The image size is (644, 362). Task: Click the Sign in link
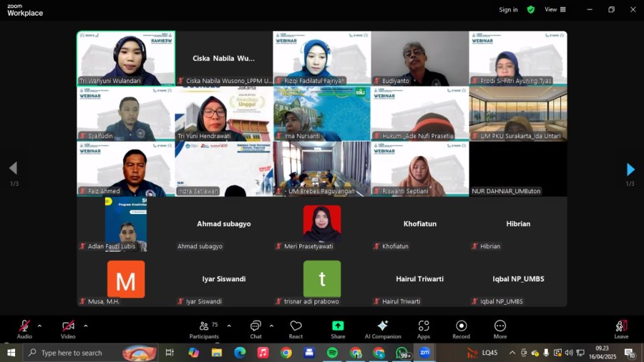pyautogui.click(x=508, y=9)
